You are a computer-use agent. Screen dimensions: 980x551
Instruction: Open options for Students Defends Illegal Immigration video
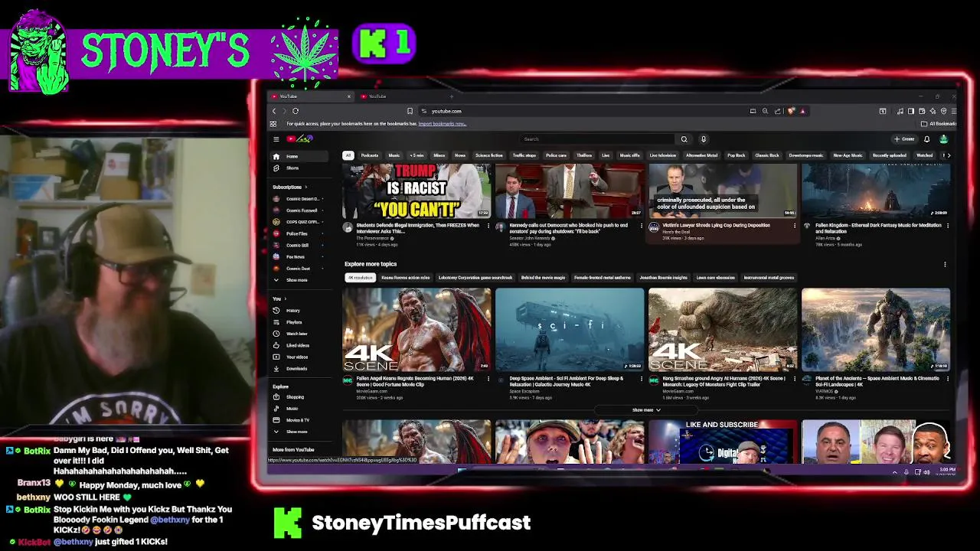tap(488, 226)
